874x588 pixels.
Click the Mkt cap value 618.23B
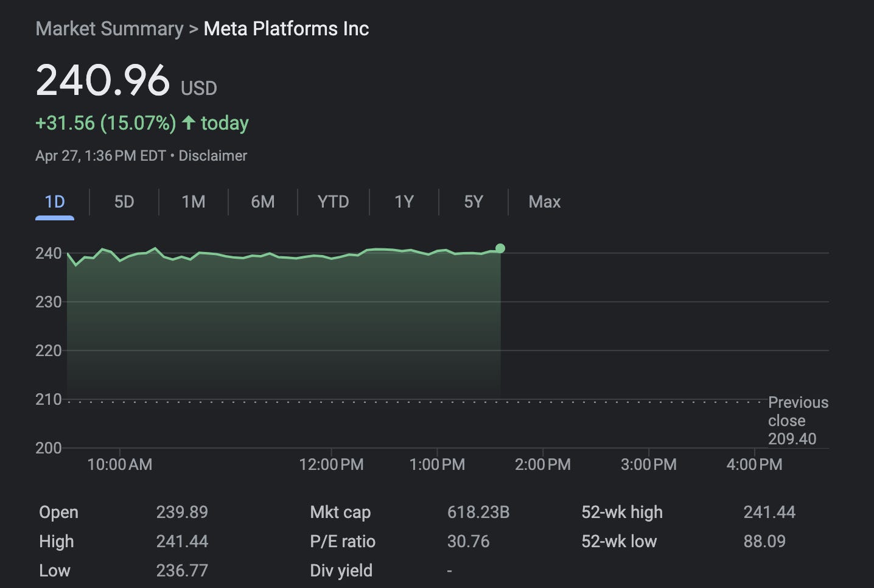coord(478,512)
